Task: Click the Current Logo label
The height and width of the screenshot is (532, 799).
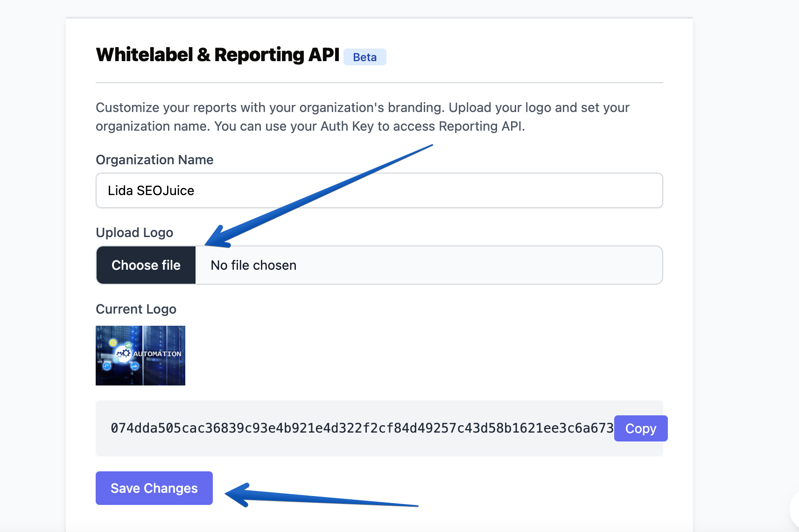Action: click(136, 308)
